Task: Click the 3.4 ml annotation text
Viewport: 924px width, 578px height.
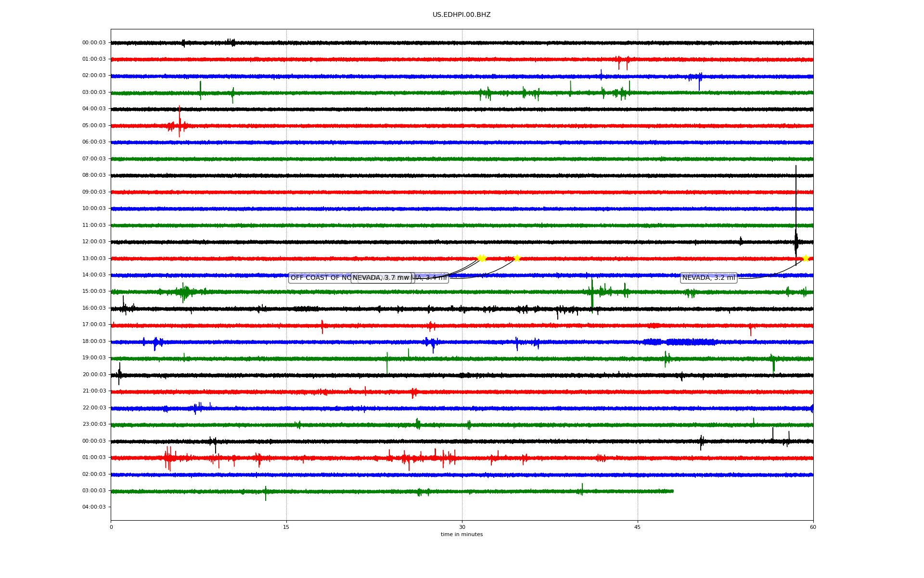Action: (x=436, y=278)
